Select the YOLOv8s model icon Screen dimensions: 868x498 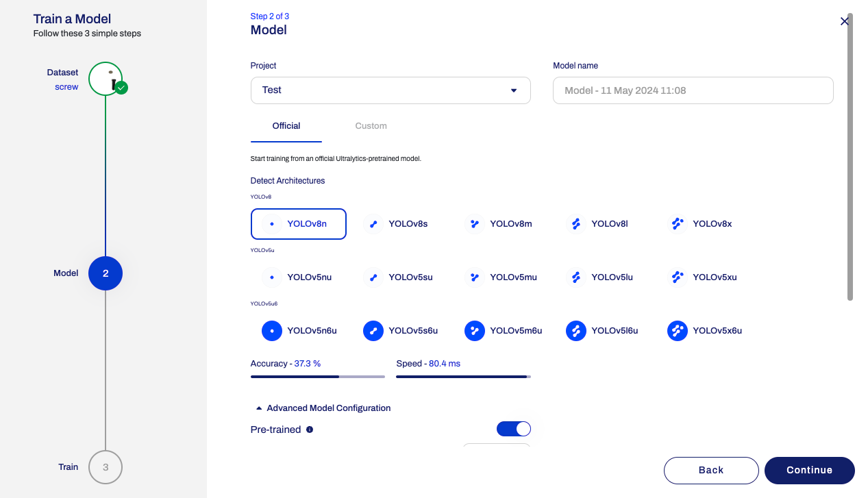[373, 224]
